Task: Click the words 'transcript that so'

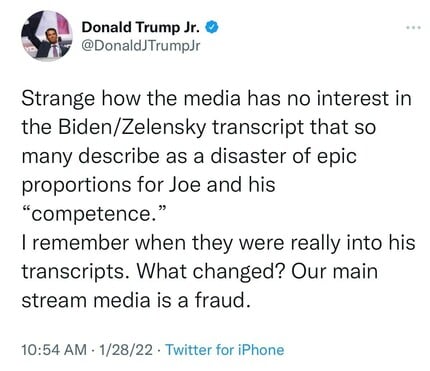Action: [x=294, y=128]
